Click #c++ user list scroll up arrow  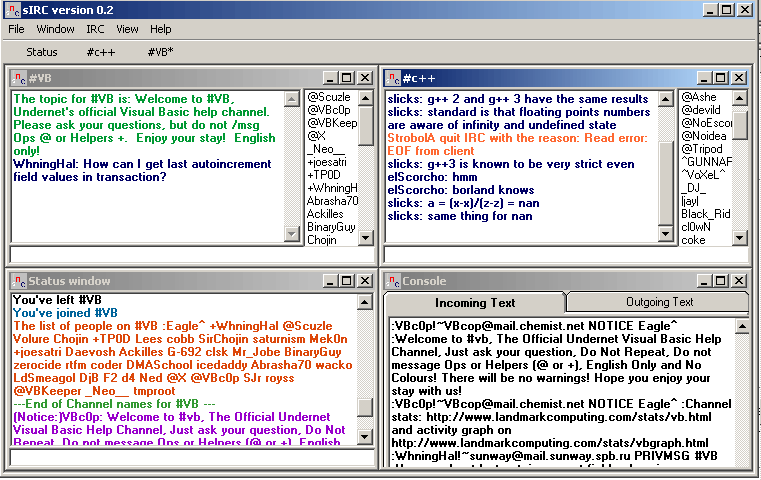740,99
